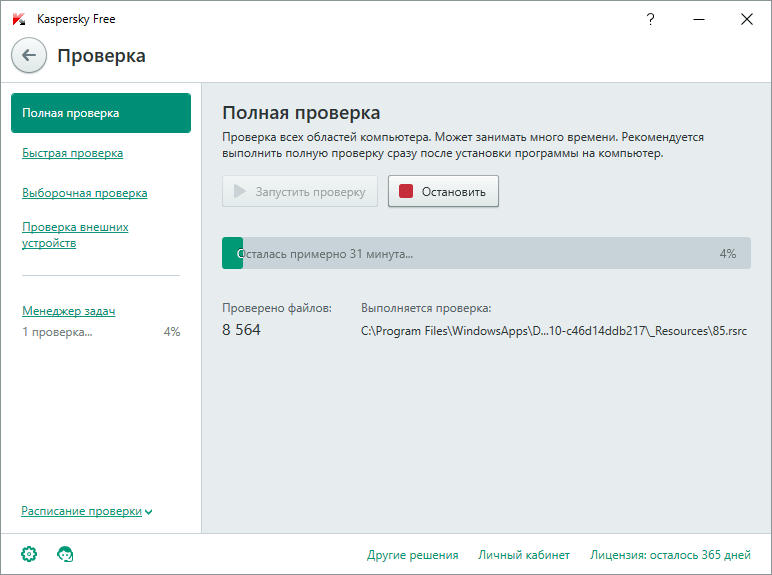Viewport: 772px width, 575px height.
Task: Click the scanned files count 8 564
Action: point(241,330)
